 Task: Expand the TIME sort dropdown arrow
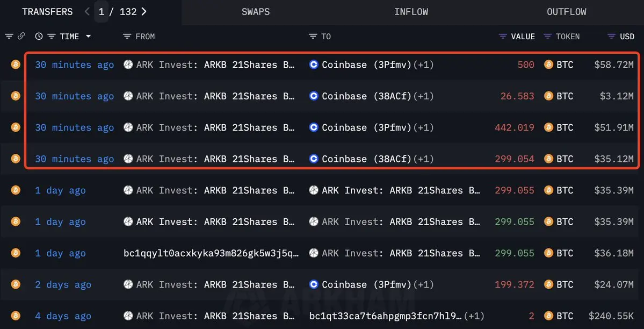88,37
